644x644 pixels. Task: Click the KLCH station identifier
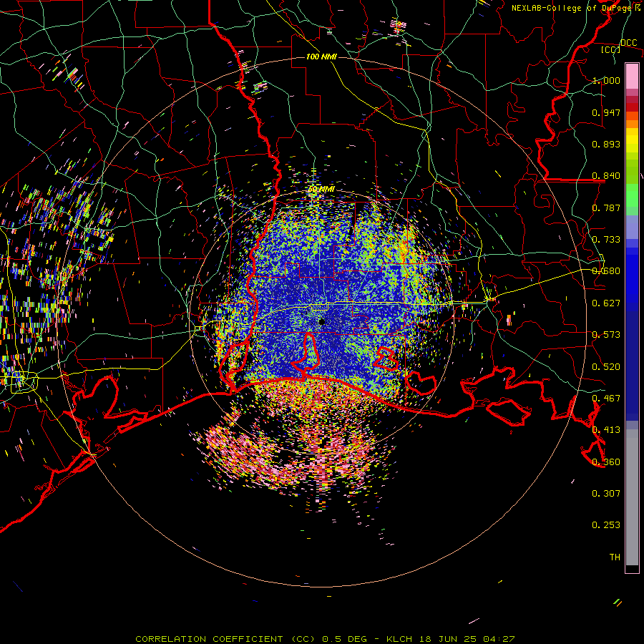399,639
